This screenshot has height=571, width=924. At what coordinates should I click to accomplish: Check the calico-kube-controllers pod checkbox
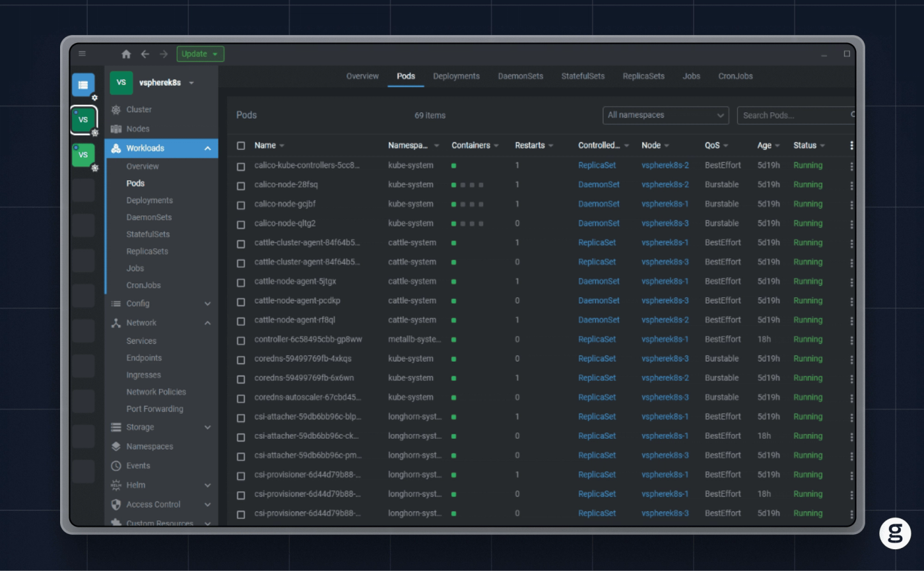coord(241,166)
